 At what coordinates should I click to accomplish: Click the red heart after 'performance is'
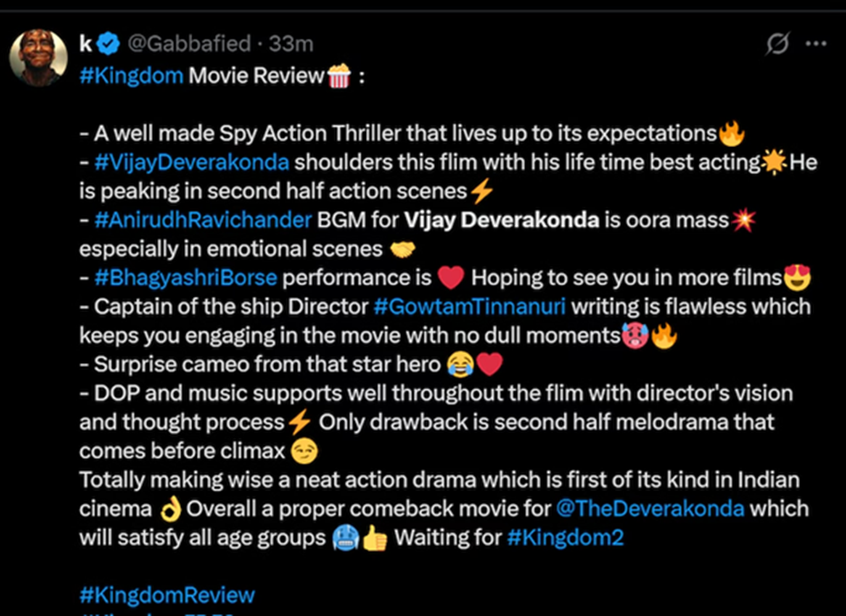(450, 278)
